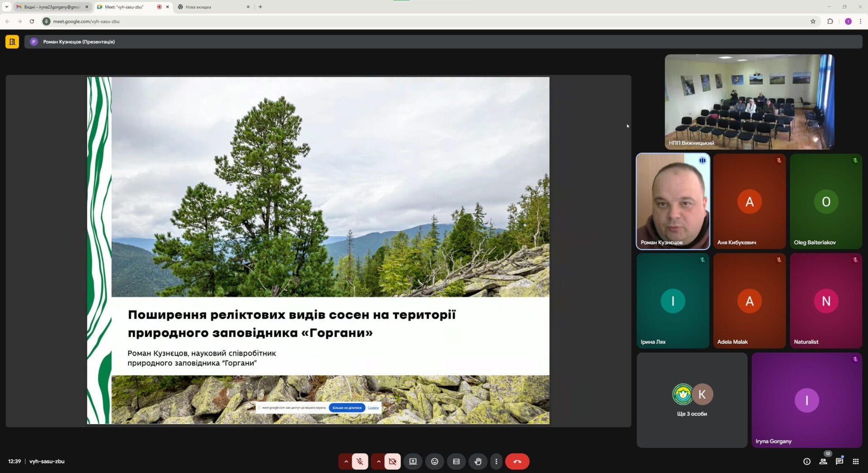868x473 pixels.
Task: Open the Ще 3 особи participants tile
Action: 692,400
